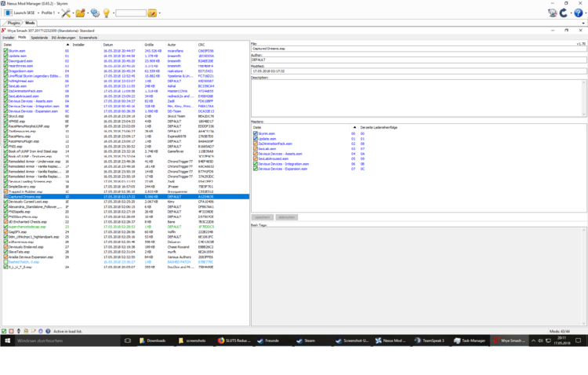The image size is (588, 375).
Task: Toggle the Deviously Cursed Loot.esp checkbox
Action: pos(5,202)
